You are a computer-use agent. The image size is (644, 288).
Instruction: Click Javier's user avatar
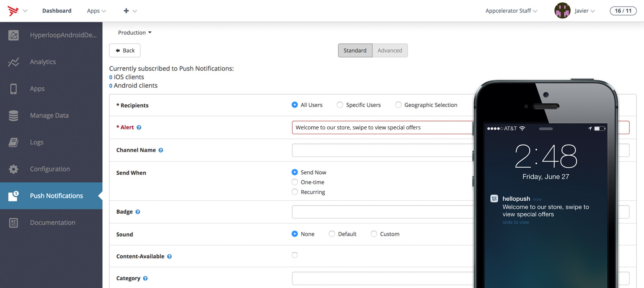(x=562, y=11)
